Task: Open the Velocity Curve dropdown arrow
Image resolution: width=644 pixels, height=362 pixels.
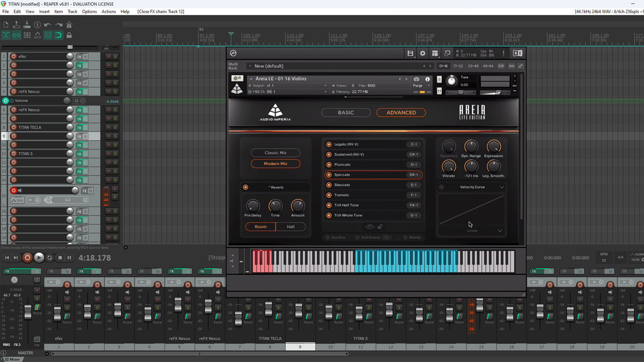Action: click(502, 187)
